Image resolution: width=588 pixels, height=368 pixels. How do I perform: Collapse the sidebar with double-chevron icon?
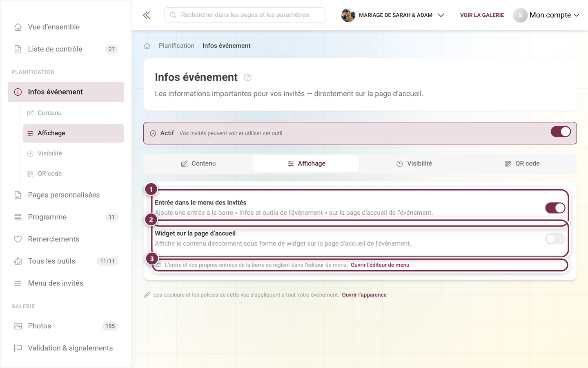(x=147, y=15)
